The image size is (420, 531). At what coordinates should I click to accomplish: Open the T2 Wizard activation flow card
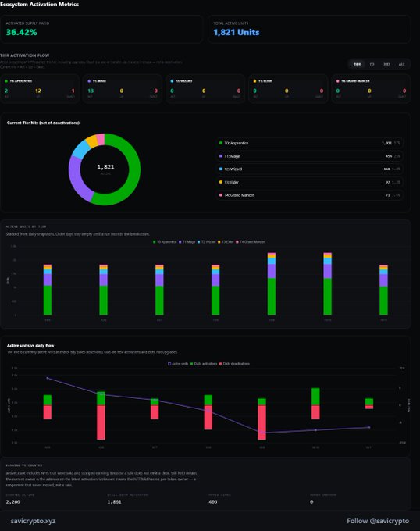pos(205,89)
